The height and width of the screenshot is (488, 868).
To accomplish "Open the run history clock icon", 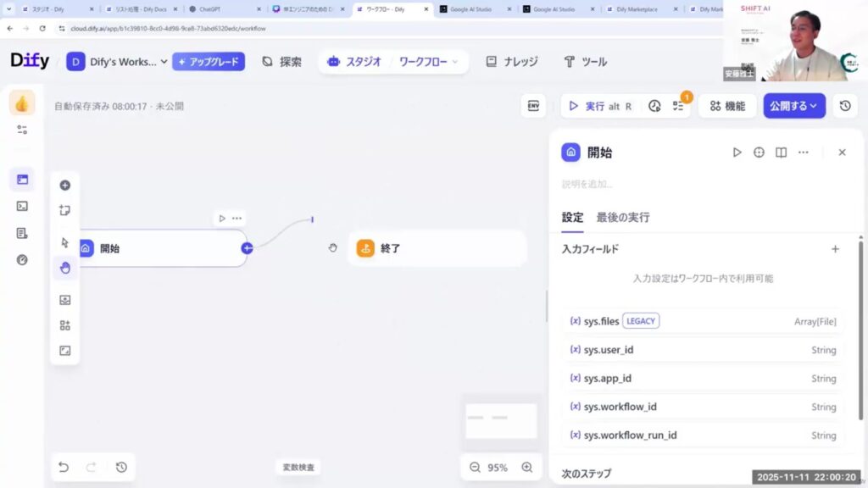I will (x=654, y=106).
